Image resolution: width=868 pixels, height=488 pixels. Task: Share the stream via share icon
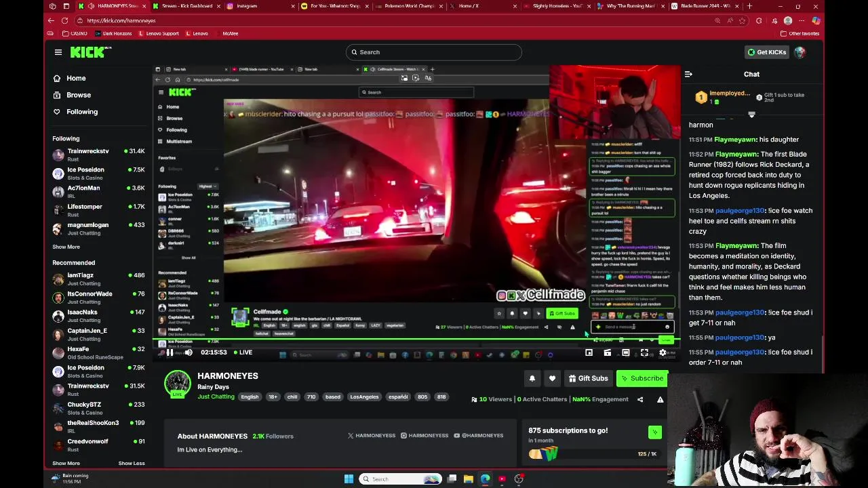640,399
